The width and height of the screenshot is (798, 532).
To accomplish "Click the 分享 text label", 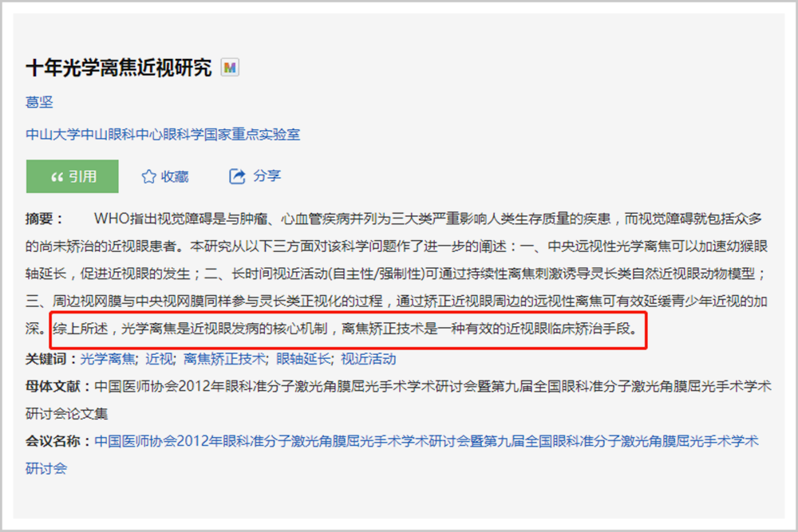I will pyautogui.click(x=267, y=176).
